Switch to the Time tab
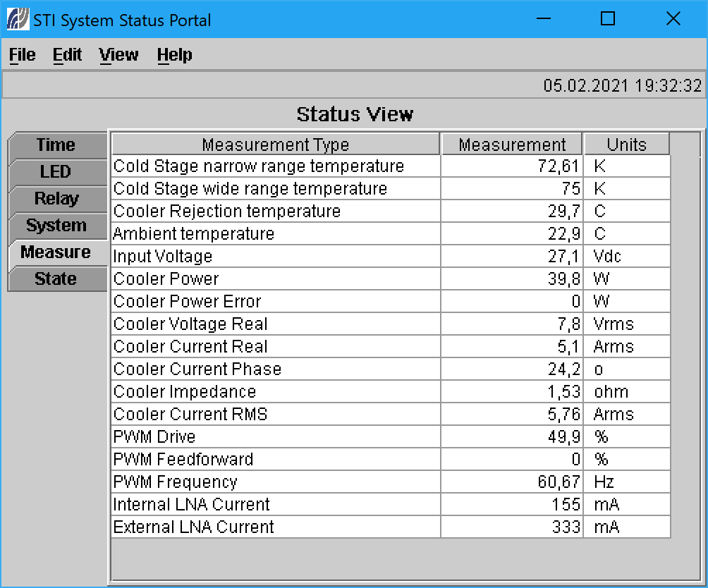The width and height of the screenshot is (708, 588). point(57,145)
